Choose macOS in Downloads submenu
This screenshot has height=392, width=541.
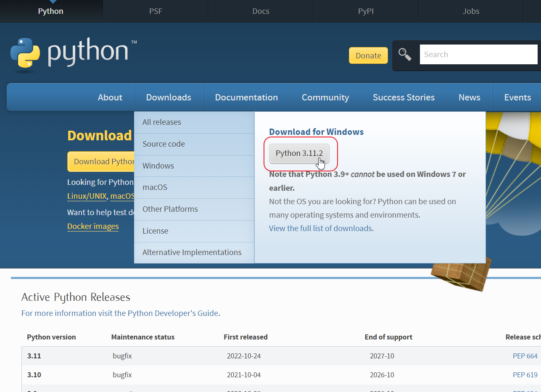[x=194, y=187]
